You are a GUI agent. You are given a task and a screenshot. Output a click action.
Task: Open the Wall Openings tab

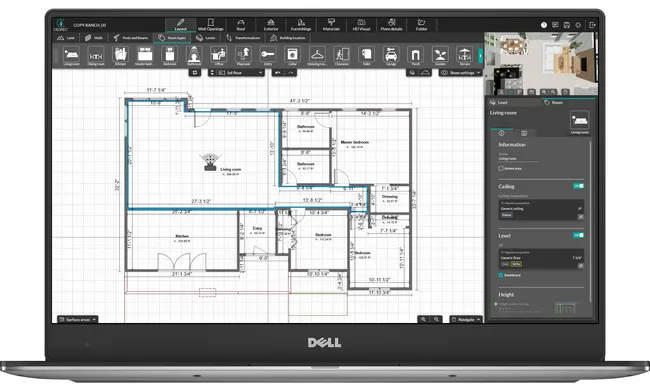[x=211, y=24]
